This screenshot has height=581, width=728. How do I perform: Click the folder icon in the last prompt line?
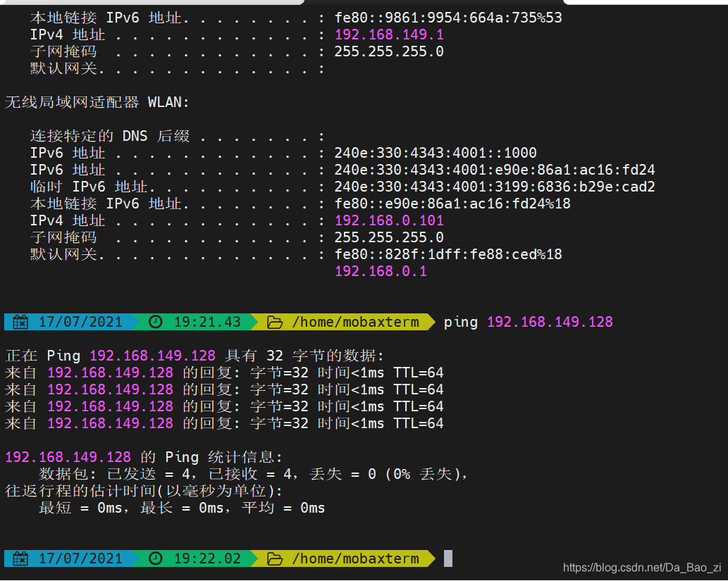point(274,558)
